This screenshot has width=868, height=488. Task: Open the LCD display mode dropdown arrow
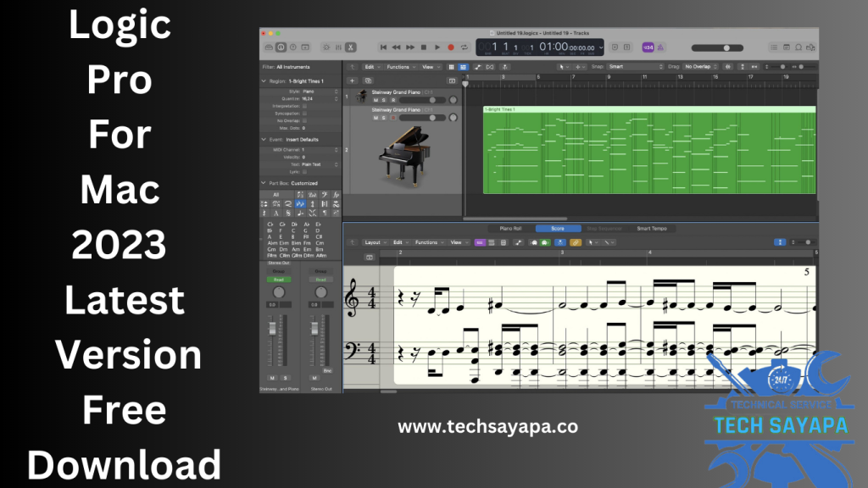click(x=601, y=47)
